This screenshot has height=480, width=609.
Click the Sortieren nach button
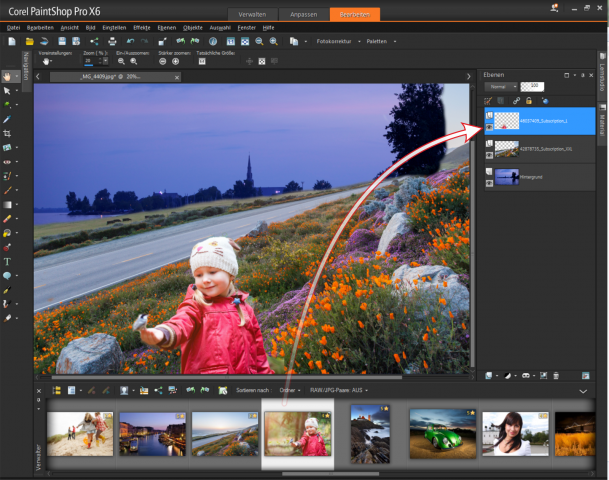[x=254, y=390]
